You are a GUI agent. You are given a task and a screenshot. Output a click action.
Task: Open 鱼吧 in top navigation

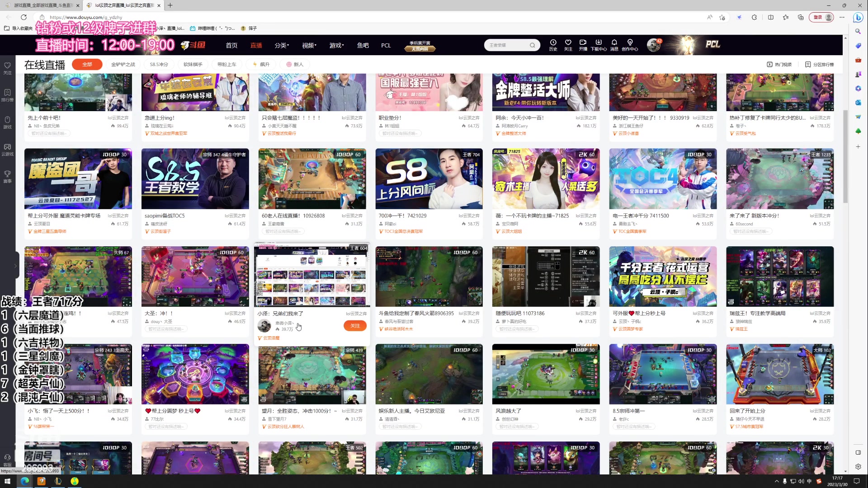[x=363, y=46]
